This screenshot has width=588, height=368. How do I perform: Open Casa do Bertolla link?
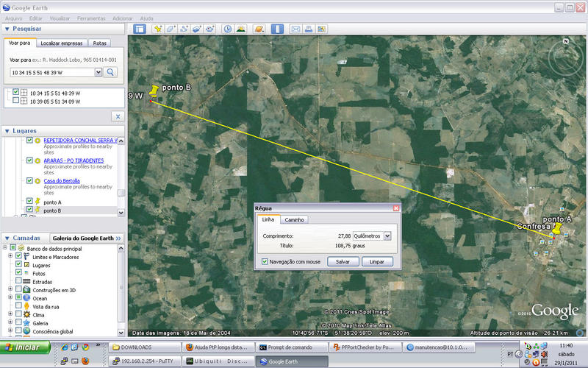tap(62, 180)
